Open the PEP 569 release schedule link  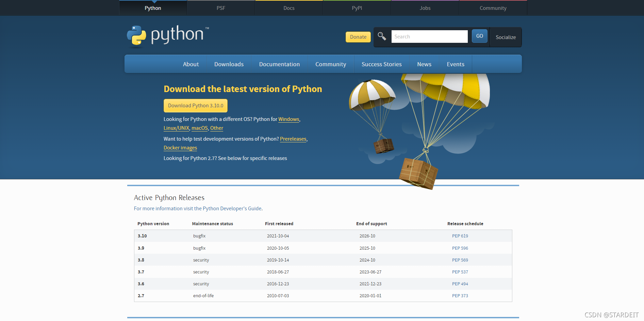pyautogui.click(x=460, y=260)
